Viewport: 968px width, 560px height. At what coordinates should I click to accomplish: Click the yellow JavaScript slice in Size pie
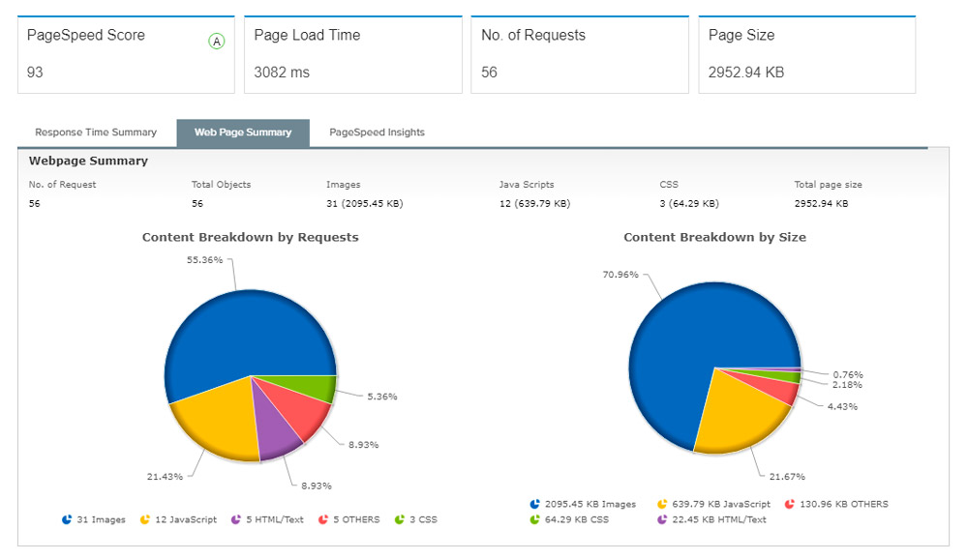736,416
